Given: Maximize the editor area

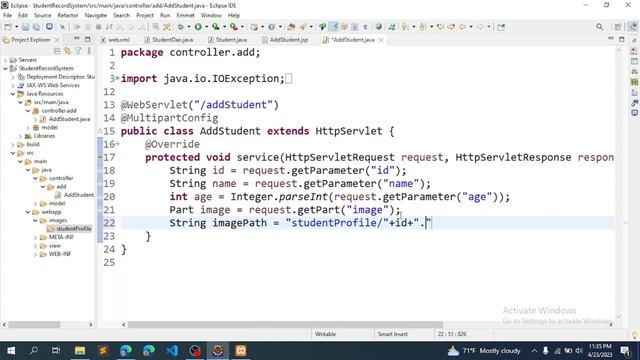Looking at the screenshot, I should 621,39.
